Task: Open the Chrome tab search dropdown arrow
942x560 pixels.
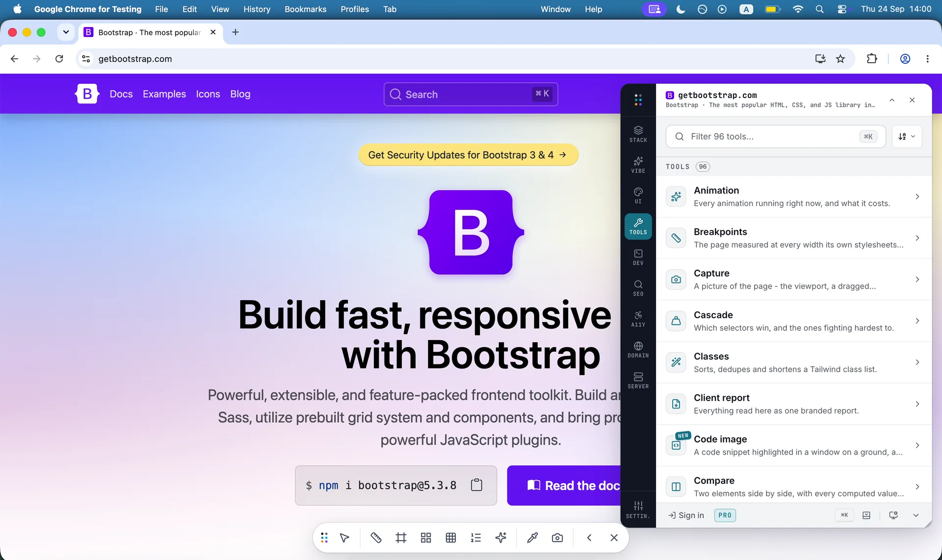Action: pyautogui.click(x=66, y=32)
